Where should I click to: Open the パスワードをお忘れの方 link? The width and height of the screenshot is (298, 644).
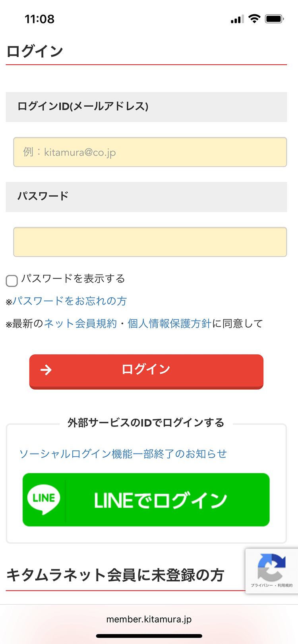70,301
